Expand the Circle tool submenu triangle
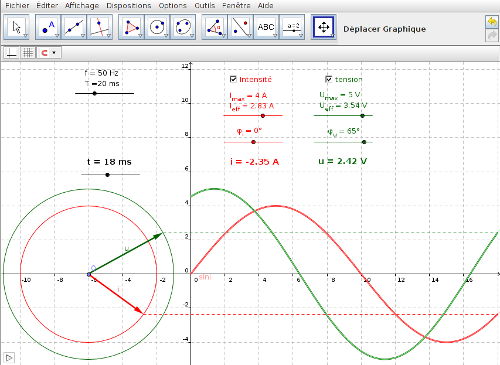500x365 pixels. pyautogui.click(x=166, y=36)
